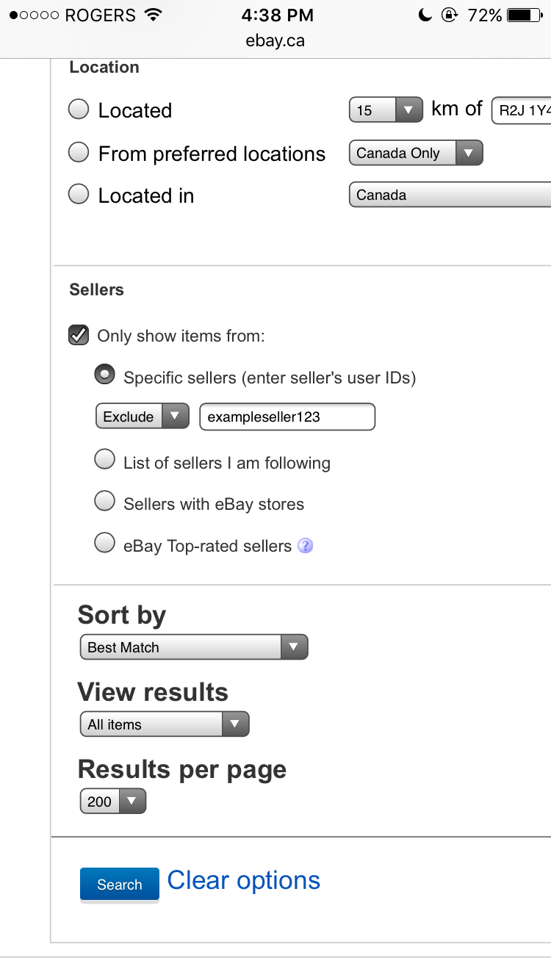
Task: Click the 'Clear options' link
Action: 244,880
